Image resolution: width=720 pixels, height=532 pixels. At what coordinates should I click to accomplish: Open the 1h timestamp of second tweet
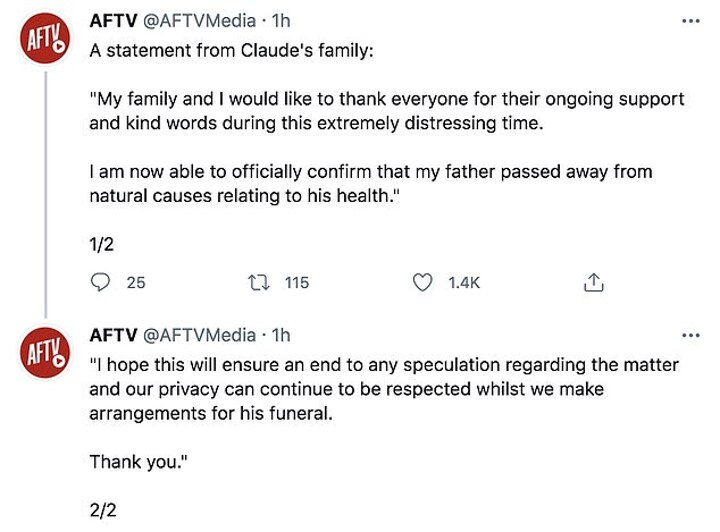click(281, 335)
